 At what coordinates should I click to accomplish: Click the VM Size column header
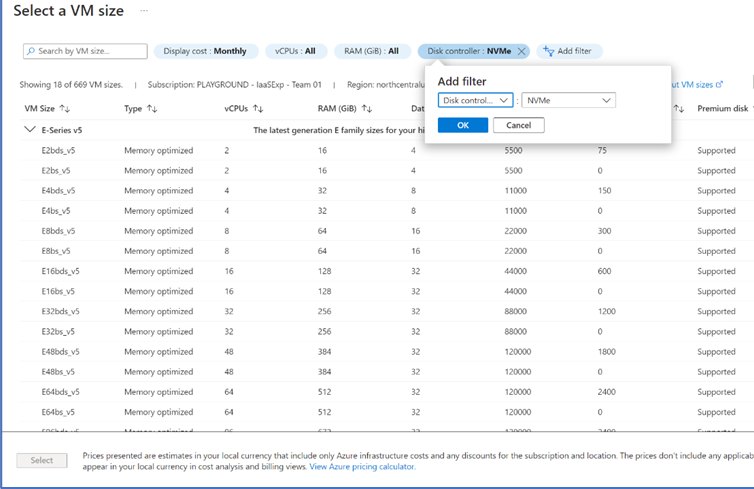point(39,109)
